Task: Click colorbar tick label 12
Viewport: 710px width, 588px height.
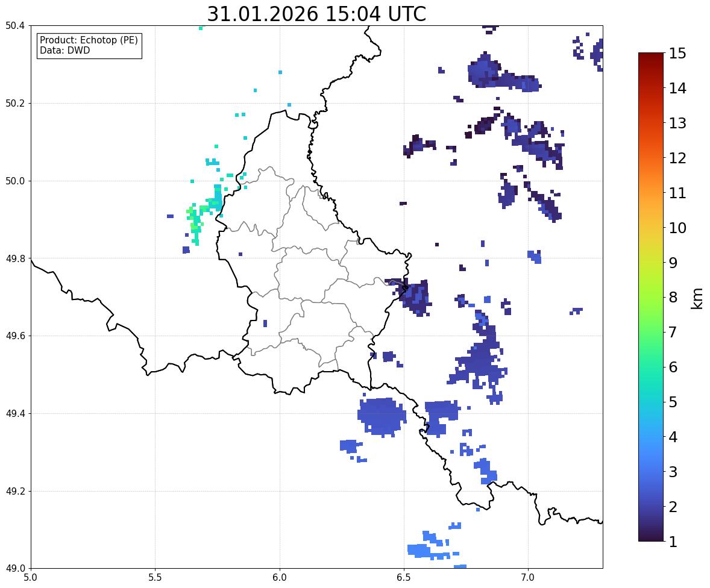Action: click(677, 158)
